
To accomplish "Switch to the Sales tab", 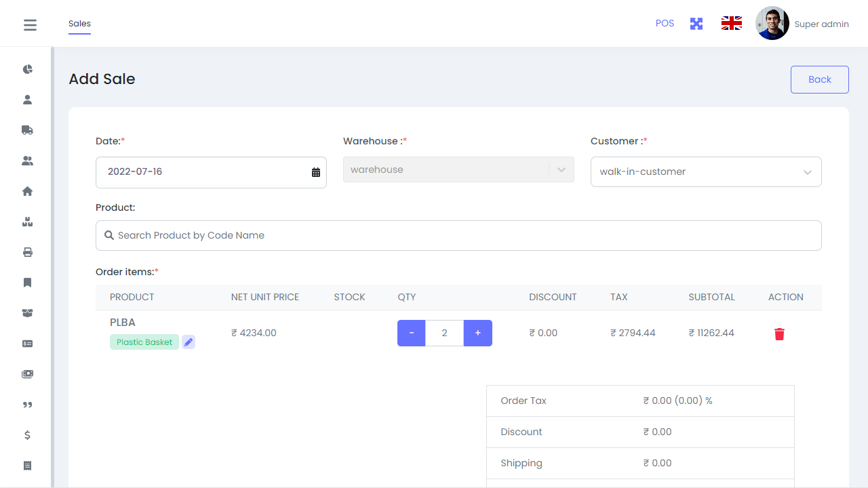I will point(79,23).
